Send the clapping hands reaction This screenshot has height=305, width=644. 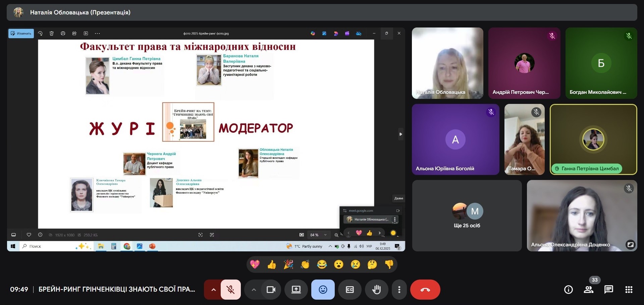pos(305,265)
